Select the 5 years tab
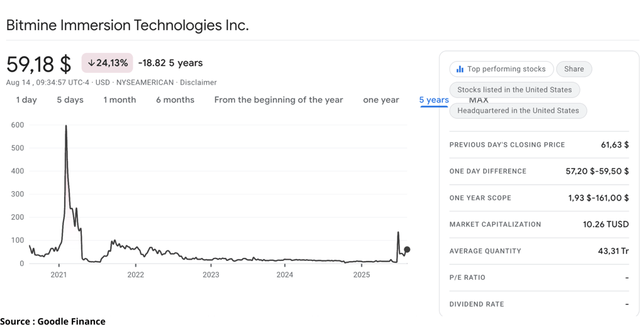 tap(434, 100)
